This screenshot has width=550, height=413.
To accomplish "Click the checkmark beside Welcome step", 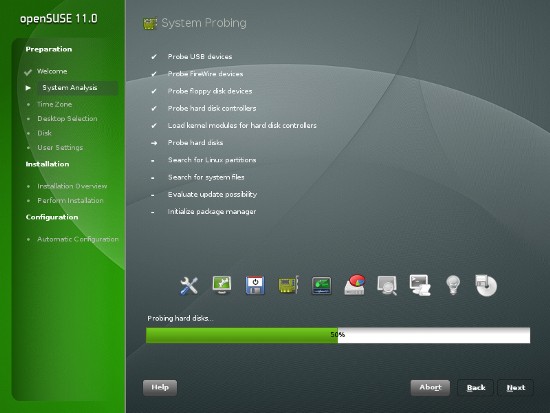I will tap(28, 72).
